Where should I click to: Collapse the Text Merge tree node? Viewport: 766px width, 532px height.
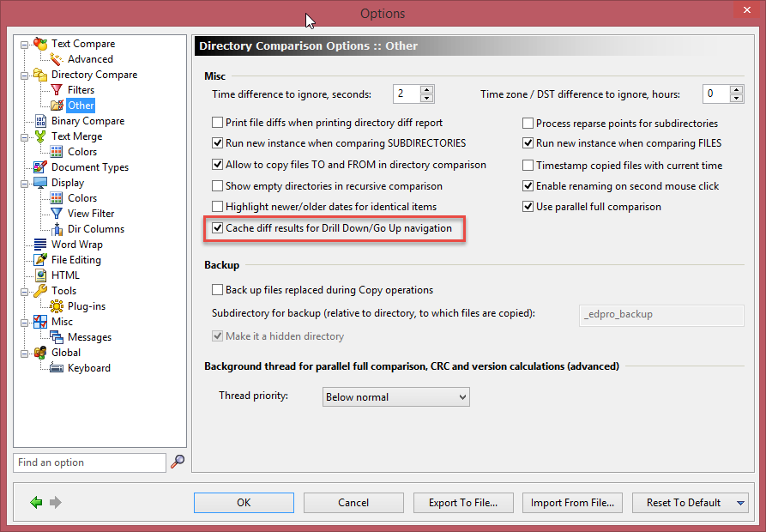click(x=24, y=138)
